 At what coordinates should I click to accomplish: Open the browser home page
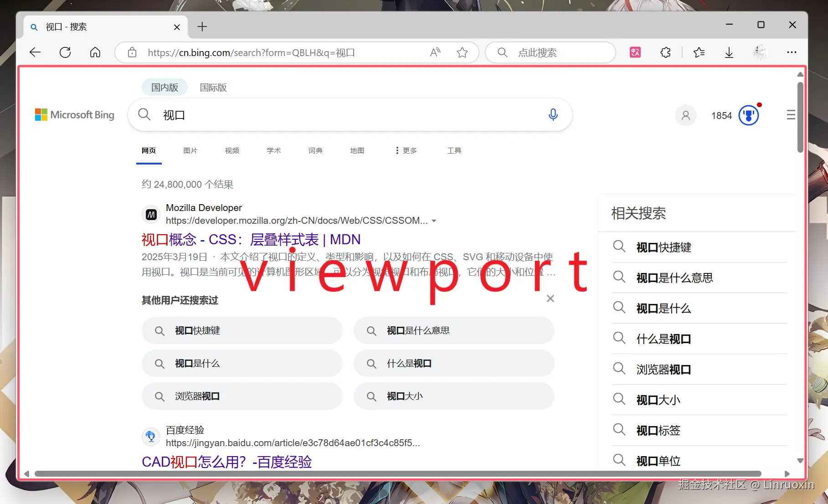[x=95, y=52]
